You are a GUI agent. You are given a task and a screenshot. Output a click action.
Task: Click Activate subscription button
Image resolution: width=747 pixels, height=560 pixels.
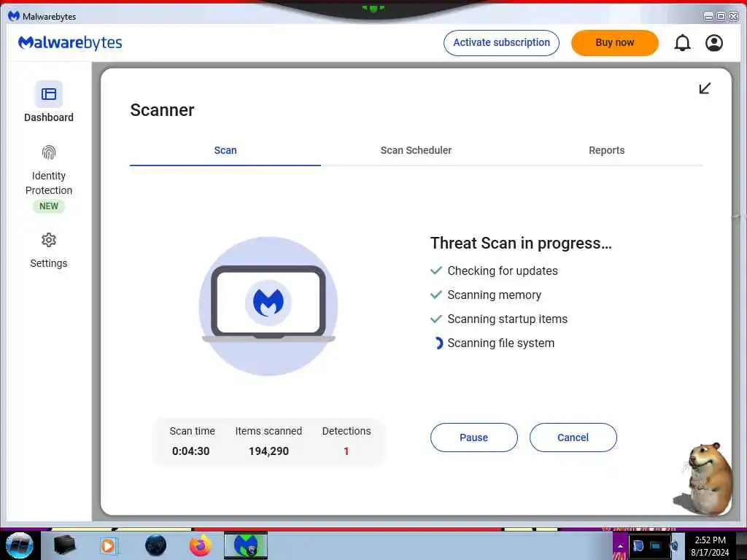pyautogui.click(x=501, y=43)
